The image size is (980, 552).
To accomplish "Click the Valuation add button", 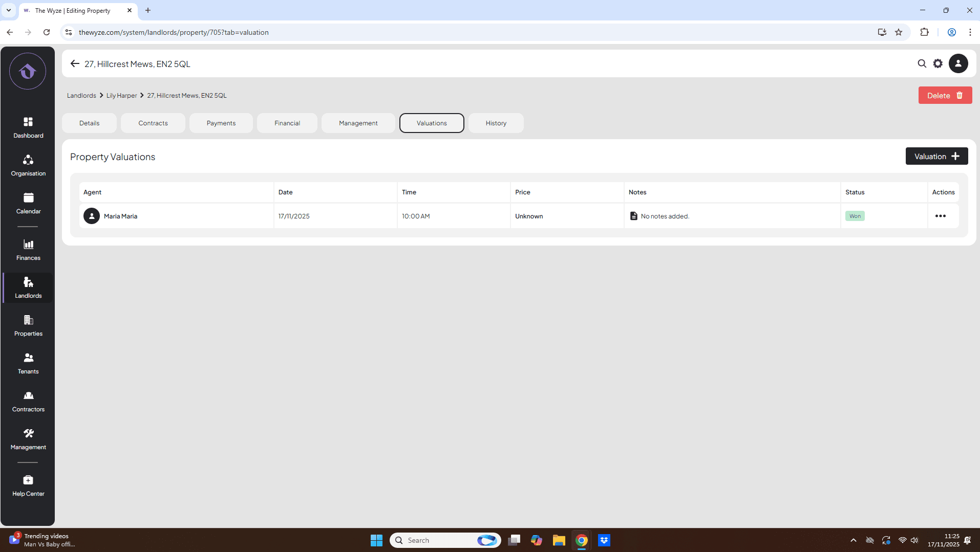I will tap(936, 157).
